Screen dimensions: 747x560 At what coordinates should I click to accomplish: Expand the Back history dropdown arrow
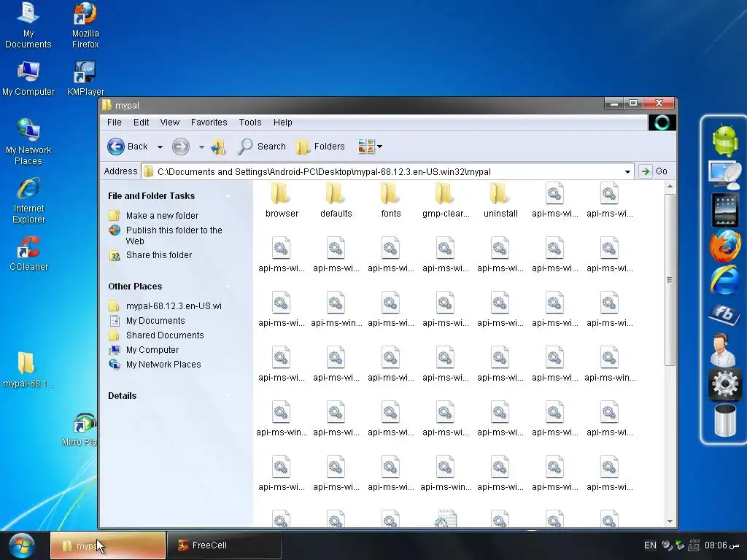pyautogui.click(x=160, y=147)
